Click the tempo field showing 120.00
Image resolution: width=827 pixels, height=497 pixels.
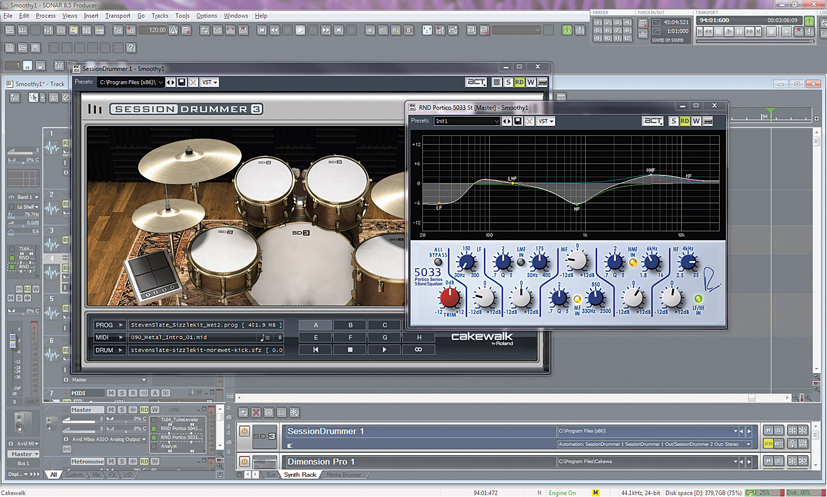point(153,30)
